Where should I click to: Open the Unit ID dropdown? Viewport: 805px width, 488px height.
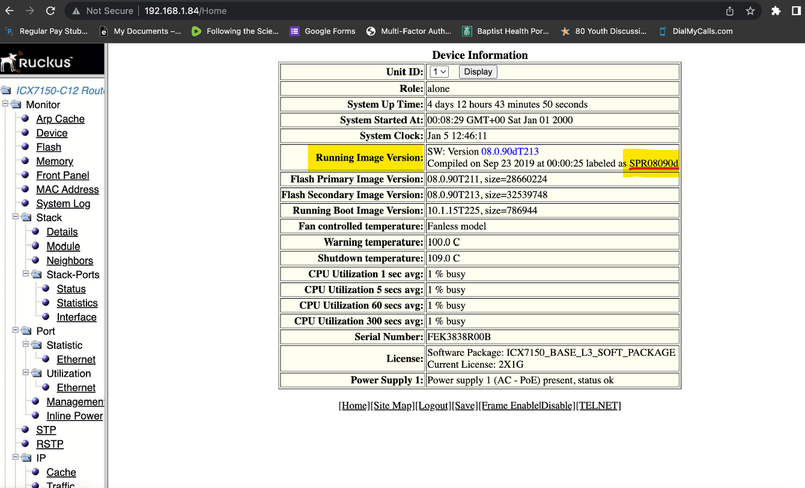tap(438, 72)
